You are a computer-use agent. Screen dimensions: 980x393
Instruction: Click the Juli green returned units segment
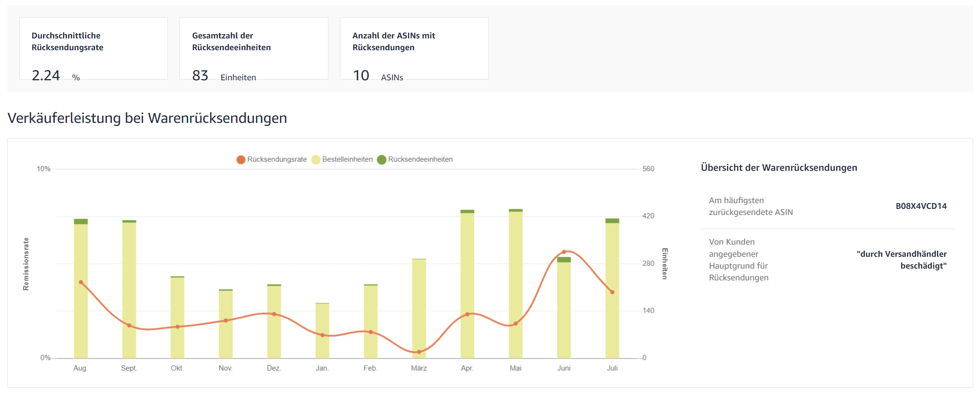point(612,221)
